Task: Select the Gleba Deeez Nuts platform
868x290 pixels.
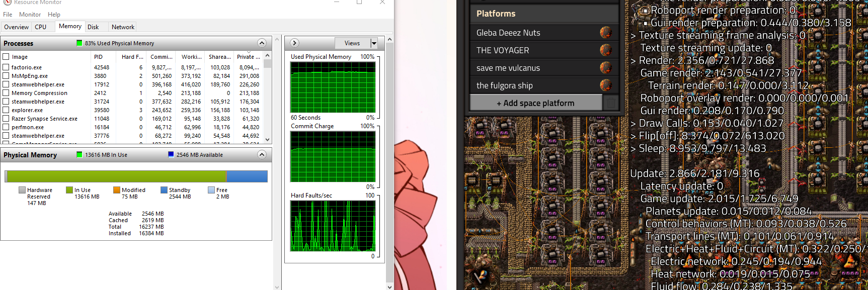Action: (x=543, y=33)
